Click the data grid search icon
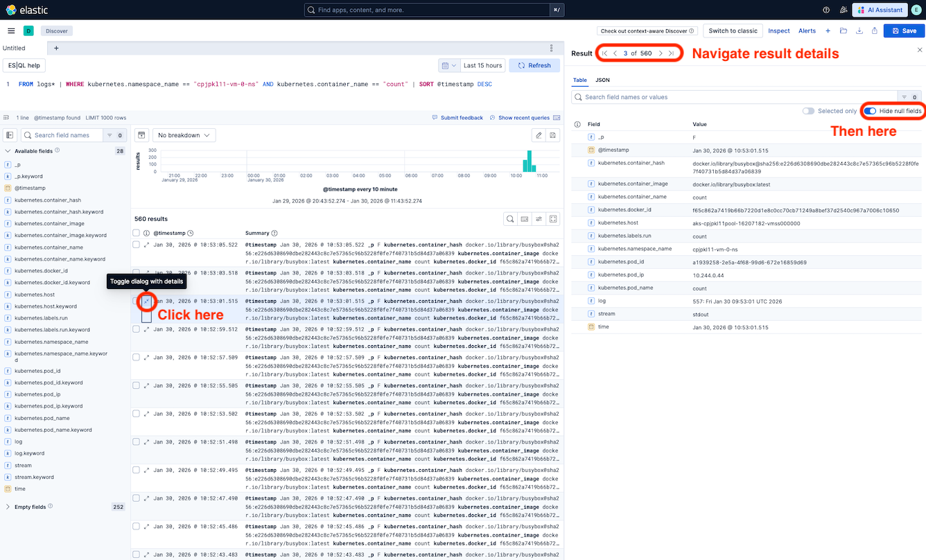The height and width of the screenshot is (560, 926). [510, 219]
